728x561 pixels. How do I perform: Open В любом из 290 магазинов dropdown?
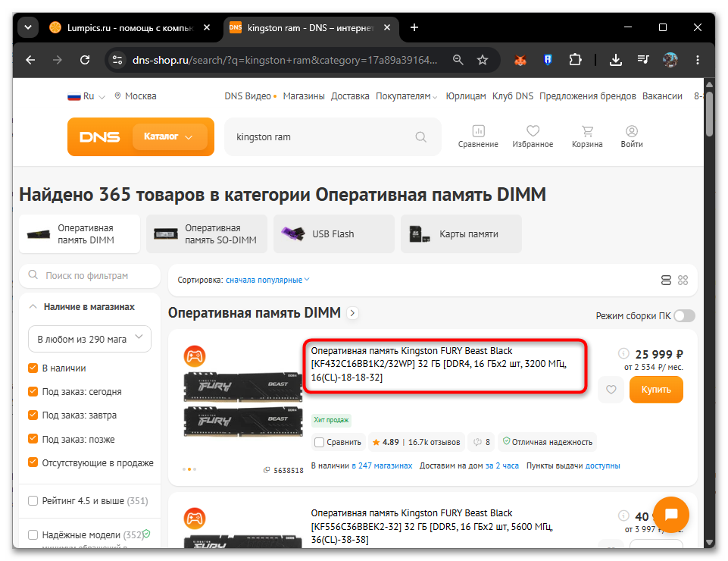(x=89, y=339)
